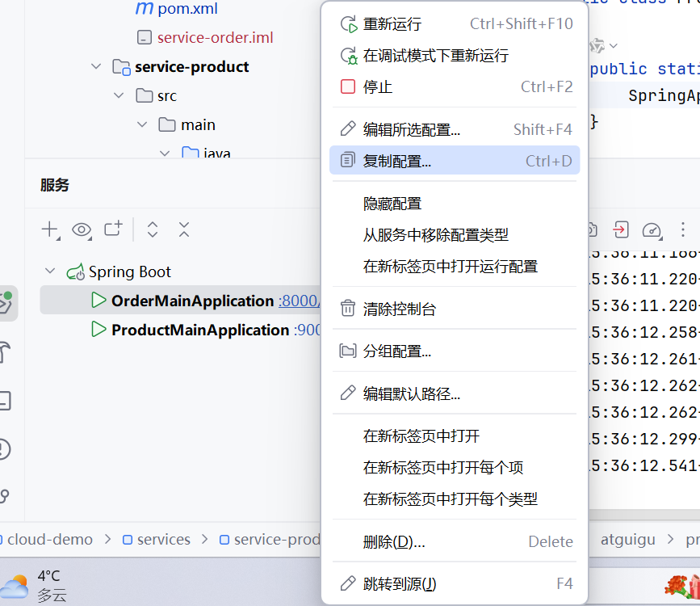
Task: Open the console's three-dot more options
Action: click(683, 229)
